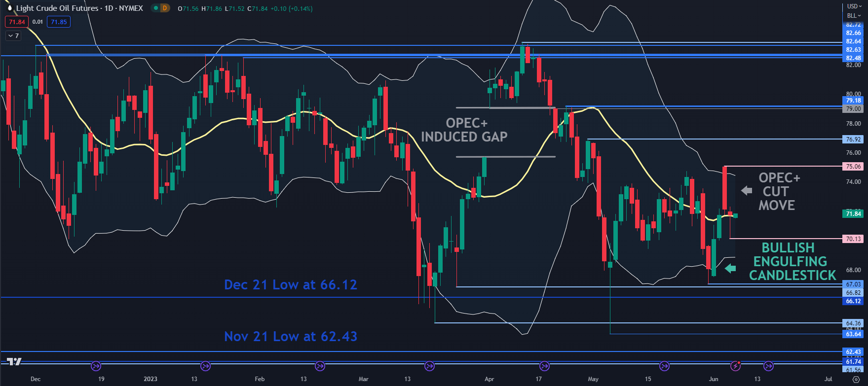The width and height of the screenshot is (868, 386).
Task: Click the 0.01 spread value
Action: point(38,22)
